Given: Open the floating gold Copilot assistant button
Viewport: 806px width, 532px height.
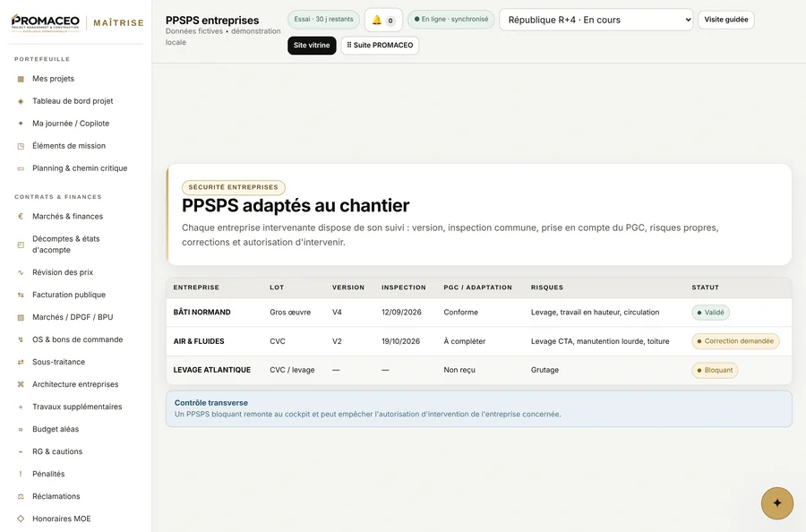Looking at the screenshot, I should [x=776, y=503].
